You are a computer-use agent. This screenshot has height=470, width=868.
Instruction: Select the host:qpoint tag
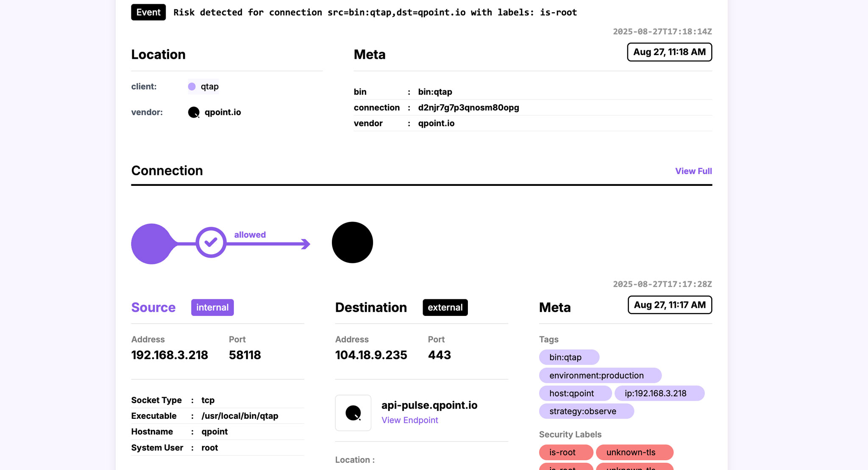[x=576, y=393]
